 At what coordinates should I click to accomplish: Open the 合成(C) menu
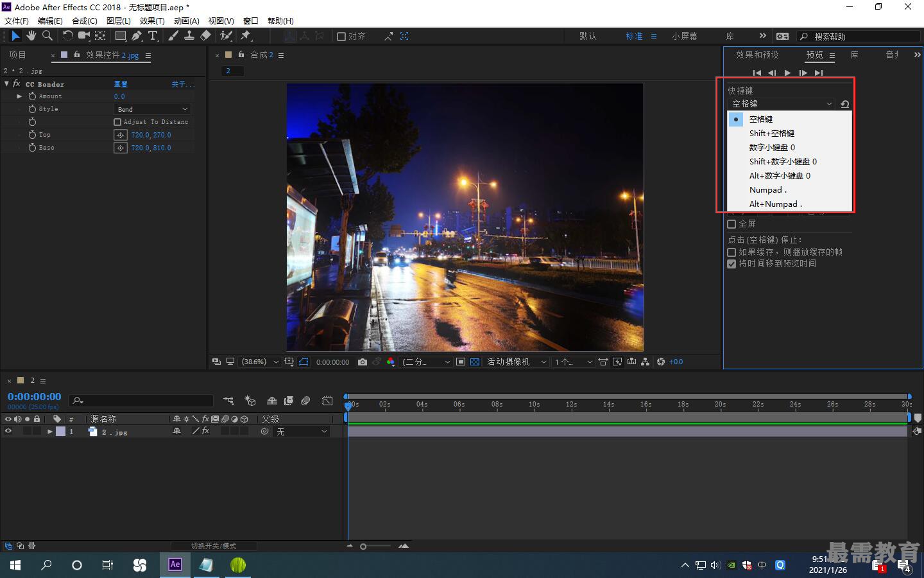(85, 21)
